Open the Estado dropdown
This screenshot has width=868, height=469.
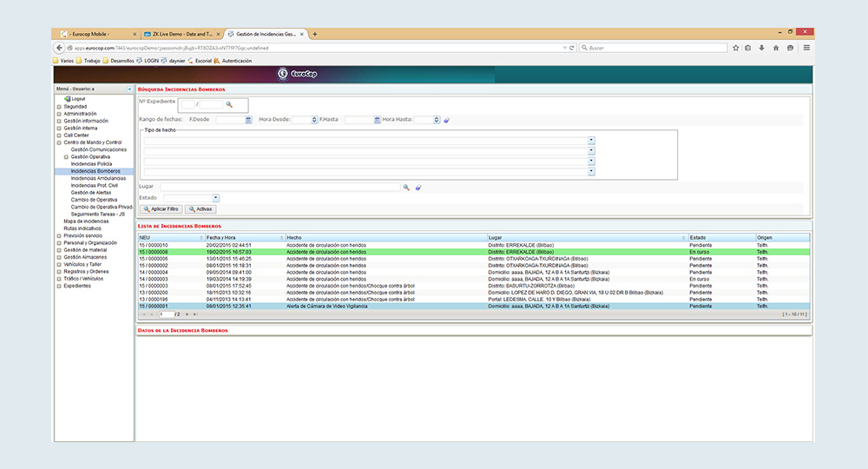(215, 198)
